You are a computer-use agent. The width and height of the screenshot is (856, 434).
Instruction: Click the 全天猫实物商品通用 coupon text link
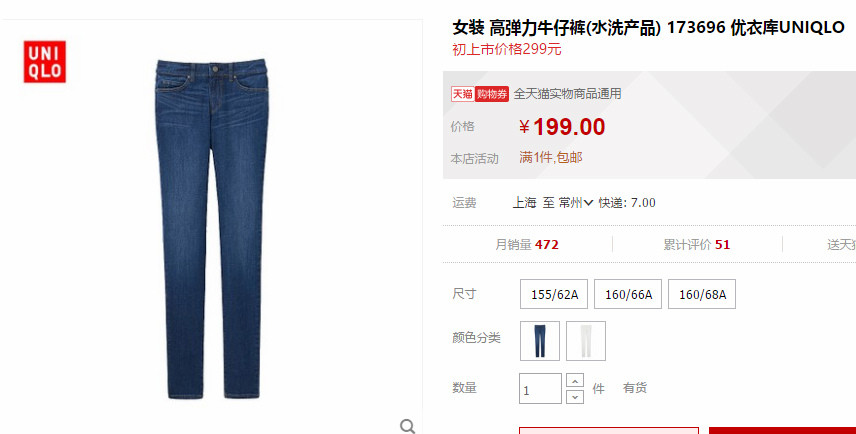tap(567, 94)
